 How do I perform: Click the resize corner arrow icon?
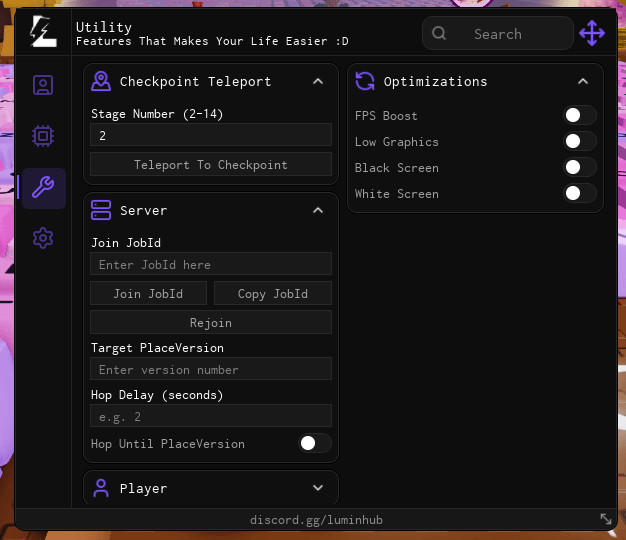tap(606, 519)
